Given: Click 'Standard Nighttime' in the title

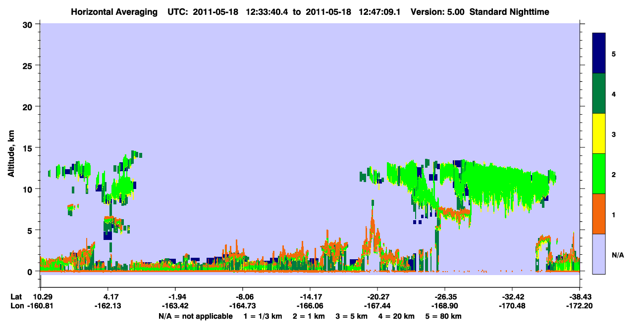Looking at the screenshot, I should [x=509, y=11].
